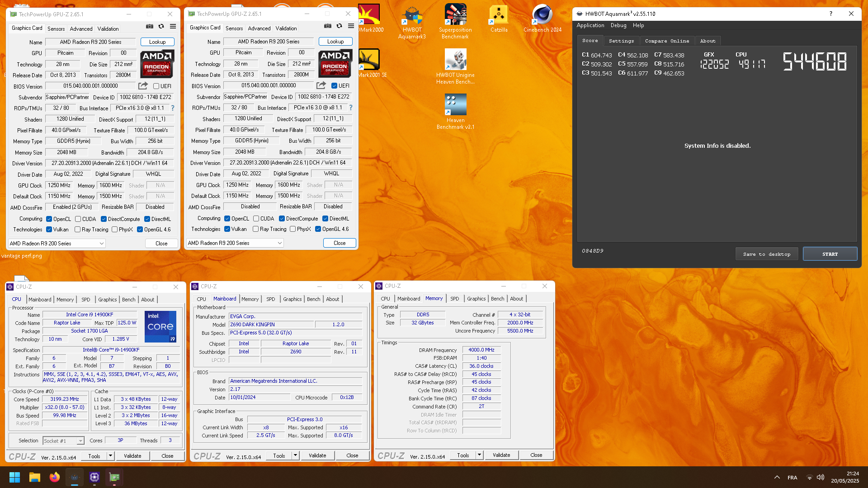Screen dimensions: 868x488
Task: Click Windows Start button on taskbar
Action: 14,477
